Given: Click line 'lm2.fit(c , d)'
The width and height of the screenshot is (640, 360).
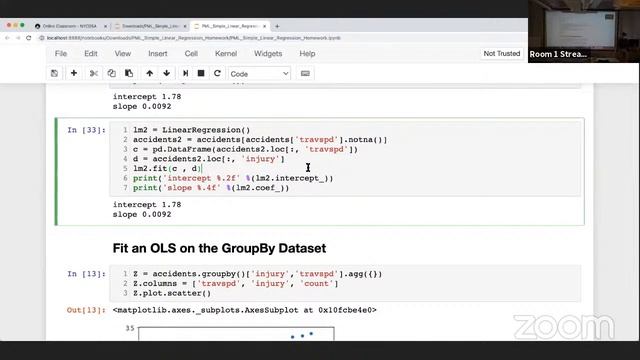Looking at the screenshot, I should [x=167, y=169].
